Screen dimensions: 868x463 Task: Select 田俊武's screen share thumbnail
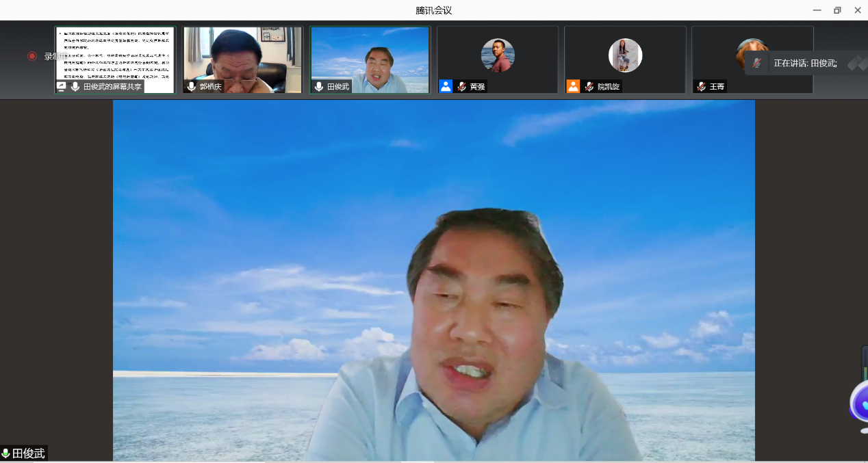pyautogui.click(x=115, y=55)
